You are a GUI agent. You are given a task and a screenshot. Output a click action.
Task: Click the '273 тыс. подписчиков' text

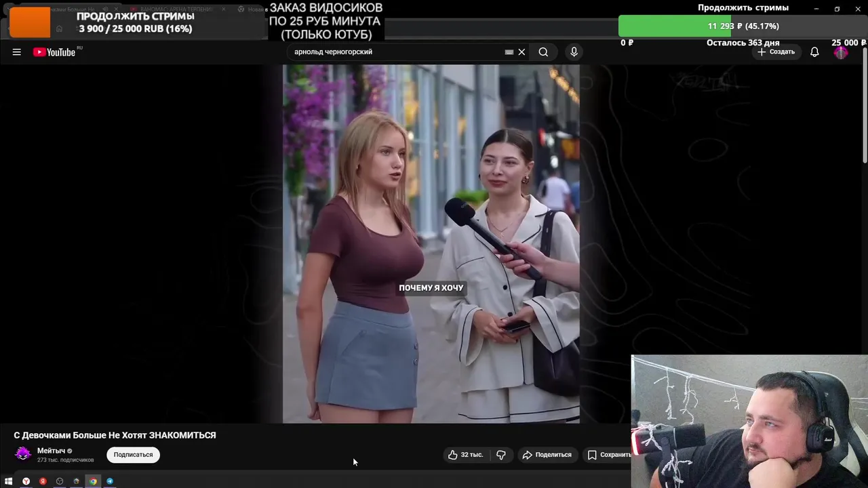[65, 460]
